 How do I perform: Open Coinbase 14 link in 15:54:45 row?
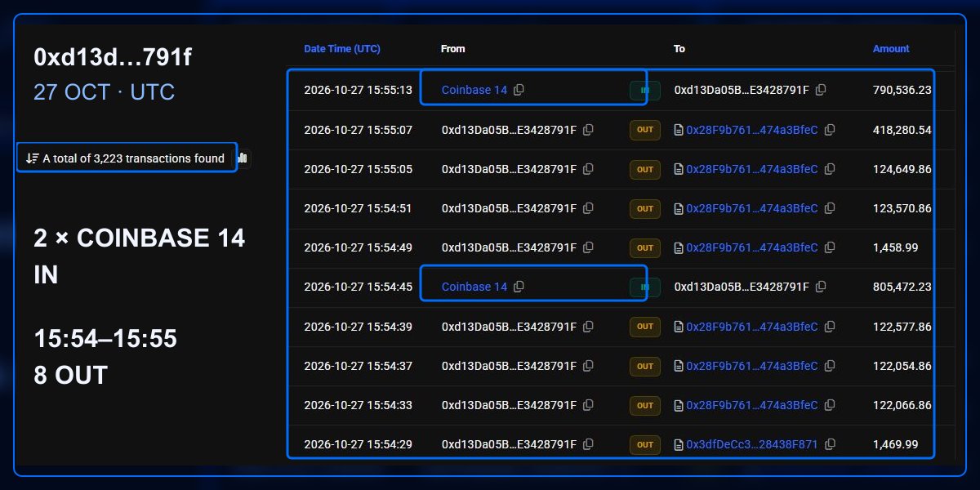474,287
